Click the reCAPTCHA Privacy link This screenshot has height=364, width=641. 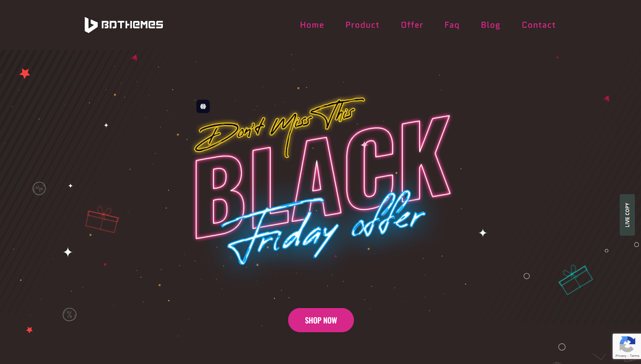point(621,356)
